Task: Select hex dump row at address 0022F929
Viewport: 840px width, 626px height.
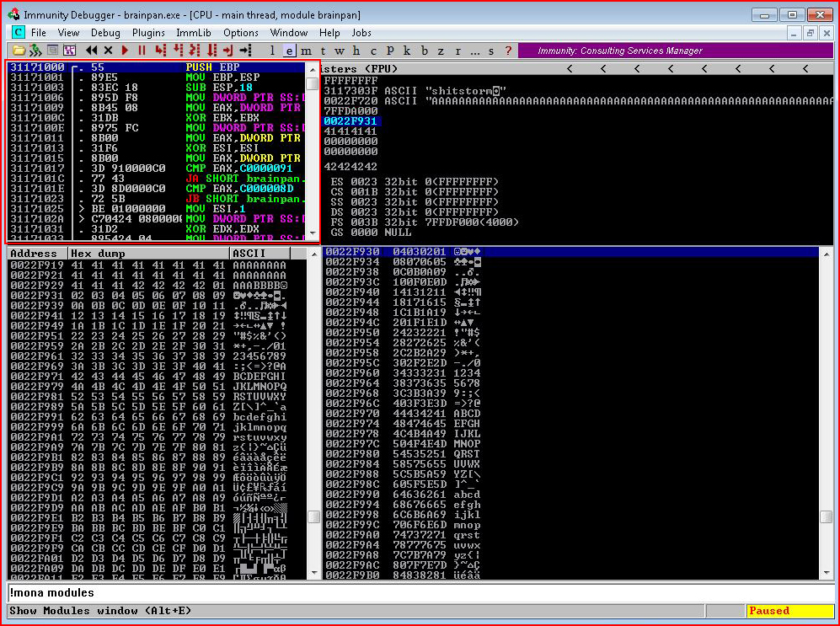Action: [157, 286]
